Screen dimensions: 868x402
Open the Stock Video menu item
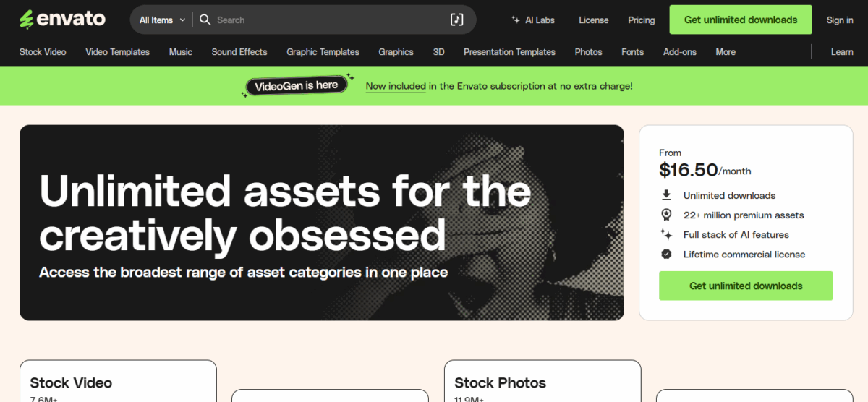(43, 52)
